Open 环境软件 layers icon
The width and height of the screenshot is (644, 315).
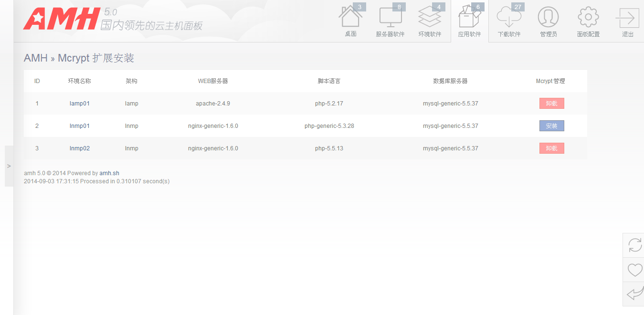tap(430, 18)
